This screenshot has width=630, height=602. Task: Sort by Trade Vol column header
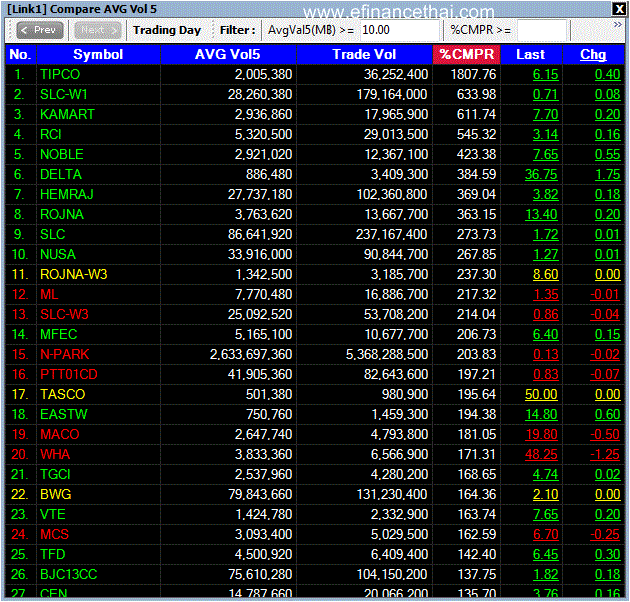click(364, 54)
